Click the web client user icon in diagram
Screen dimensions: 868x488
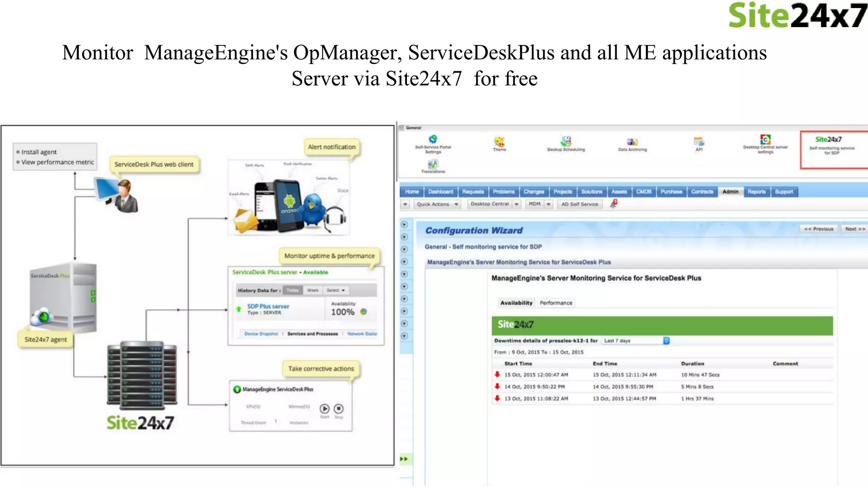click(117, 195)
